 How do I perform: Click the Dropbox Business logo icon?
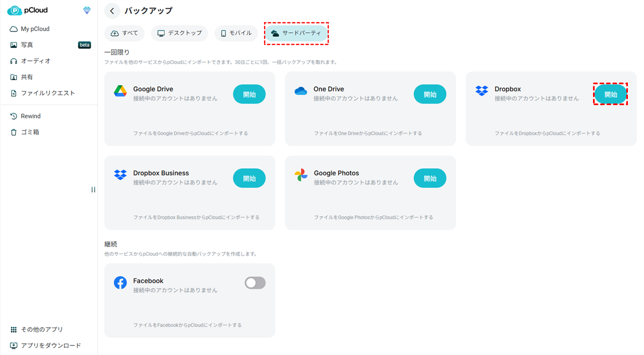click(120, 175)
